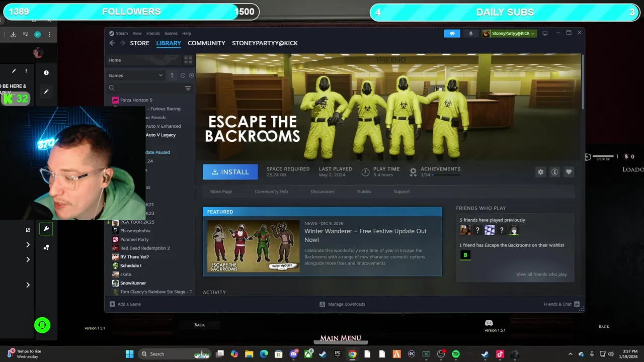
Task: Switch to the STORE tab
Action: coord(139,43)
